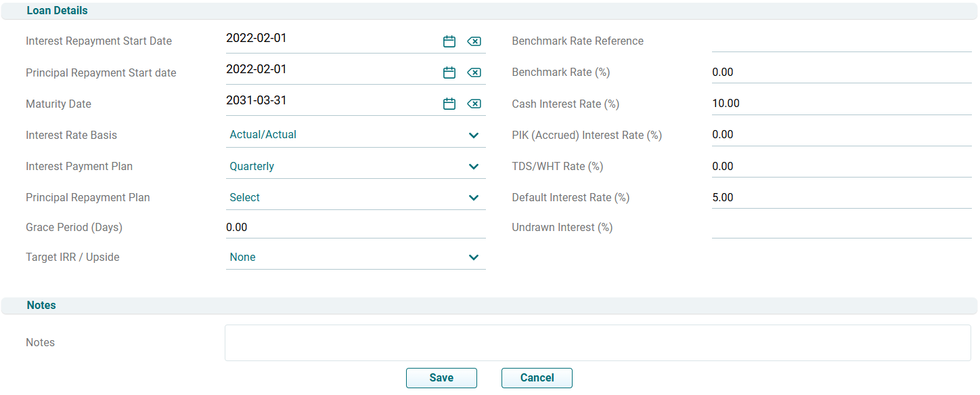
Task: Edit the Cash Interest Rate (%) value
Action: [841, 104]
